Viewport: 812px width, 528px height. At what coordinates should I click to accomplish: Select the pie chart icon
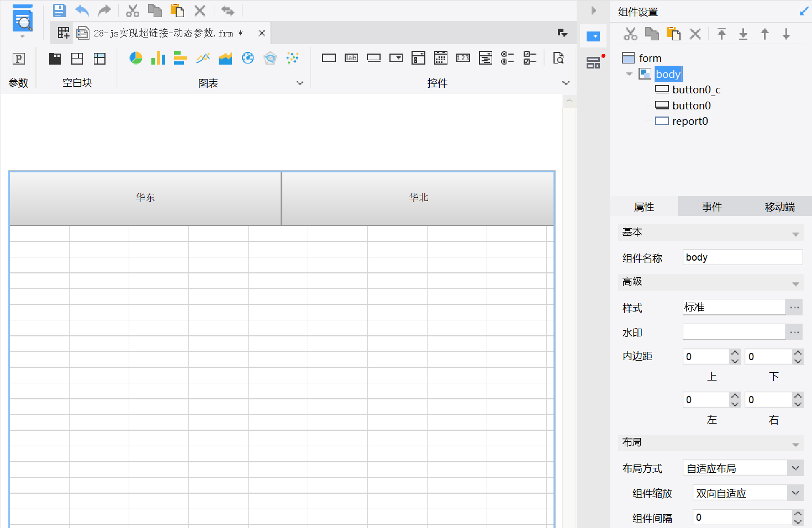pos(136,58)
